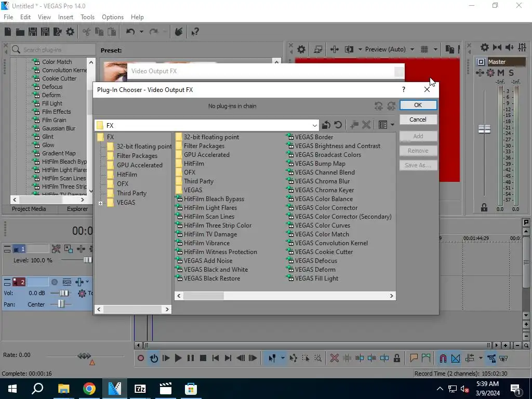Toggle lock fader channels padlock on Master
The width and height of the screenshot is (532, 399).
[484, 207]
